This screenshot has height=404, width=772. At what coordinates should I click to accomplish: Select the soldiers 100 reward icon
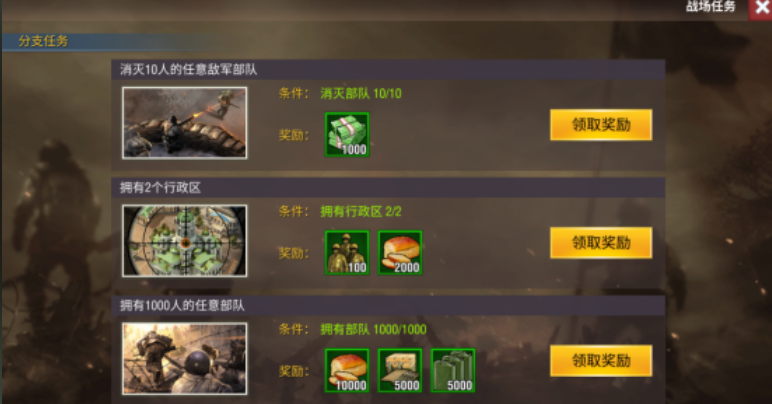(x=347, y=253)
